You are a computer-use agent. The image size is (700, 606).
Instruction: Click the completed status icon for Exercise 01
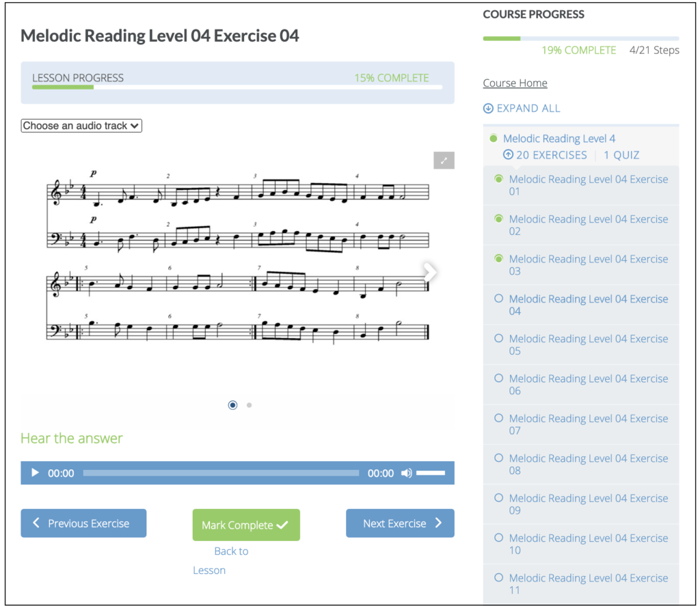tap(498, 179)
